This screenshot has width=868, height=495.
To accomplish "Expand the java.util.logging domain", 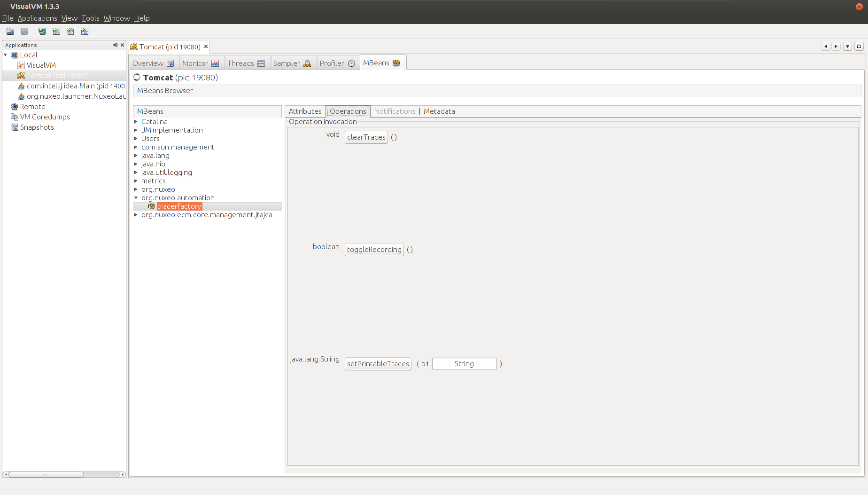I will tap(136, 173).
